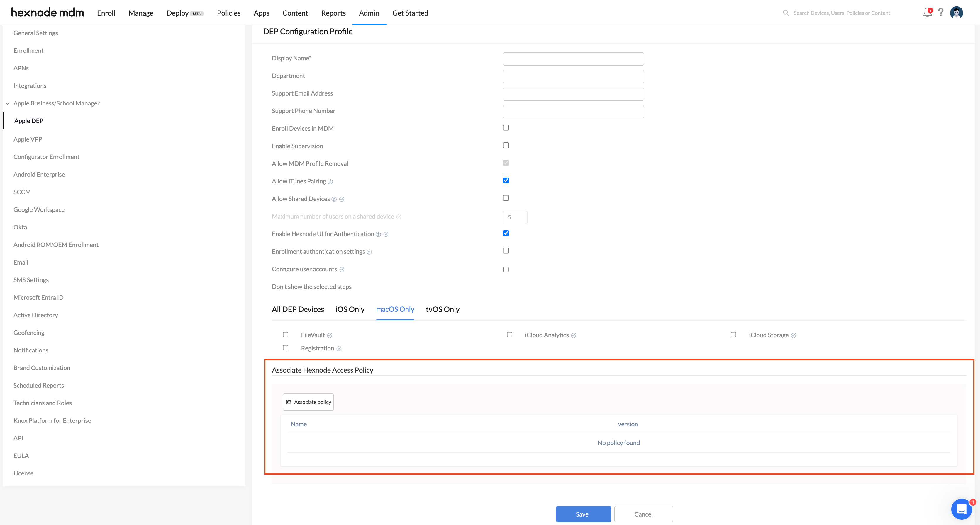Open Apple VPP settings
This screenshot has height=525, width=980.
pos(28,139)
